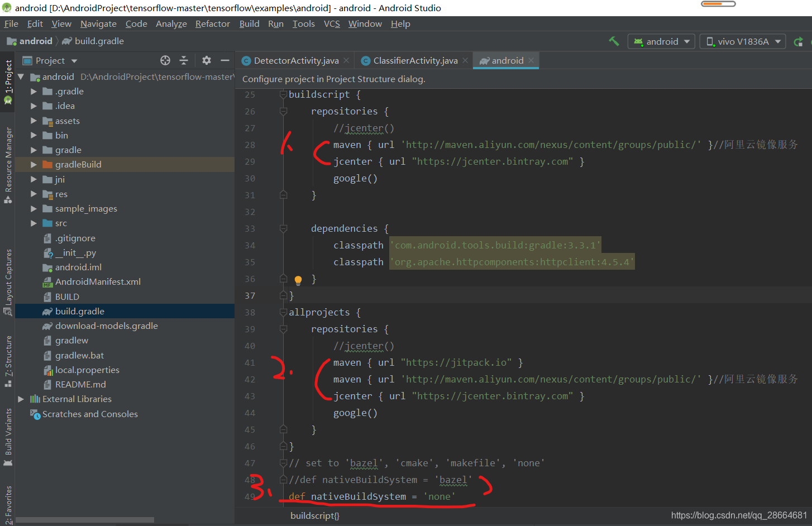Viewport: 812px width, 526px height.
Task: Open Resource Manager side panel
Action: (x=8, y=165)
